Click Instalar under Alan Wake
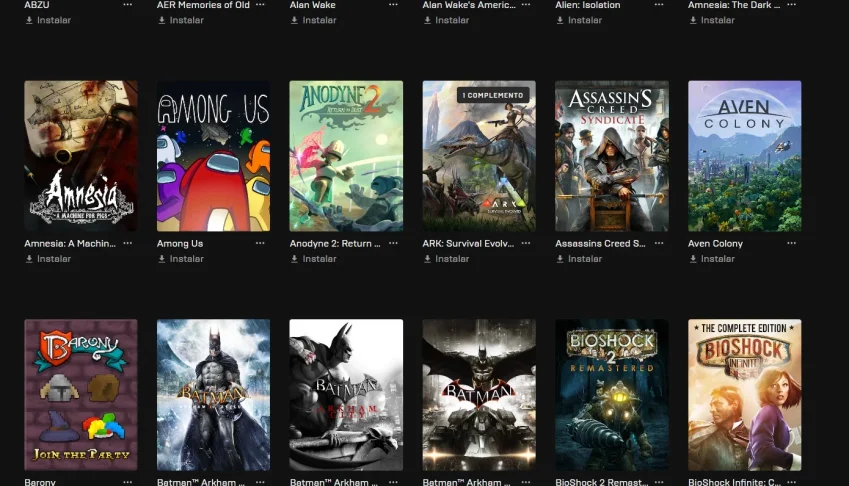 point(314,21)
